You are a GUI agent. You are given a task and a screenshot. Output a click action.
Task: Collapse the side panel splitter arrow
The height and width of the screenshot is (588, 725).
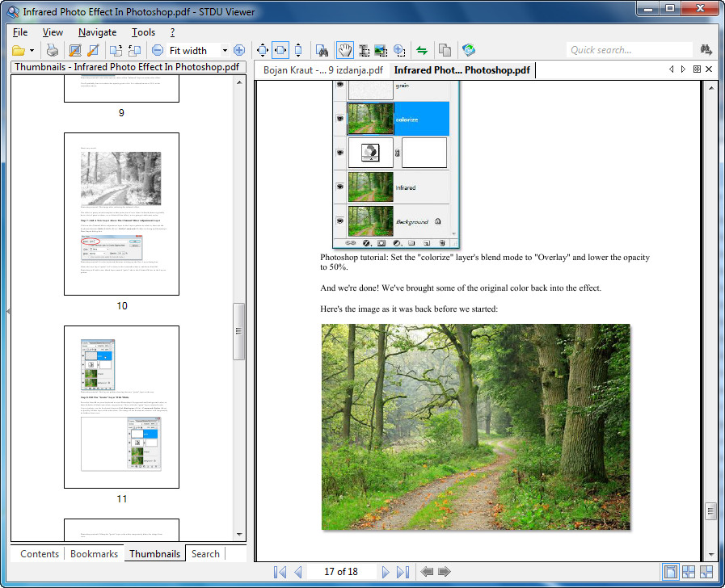point(8,311)
